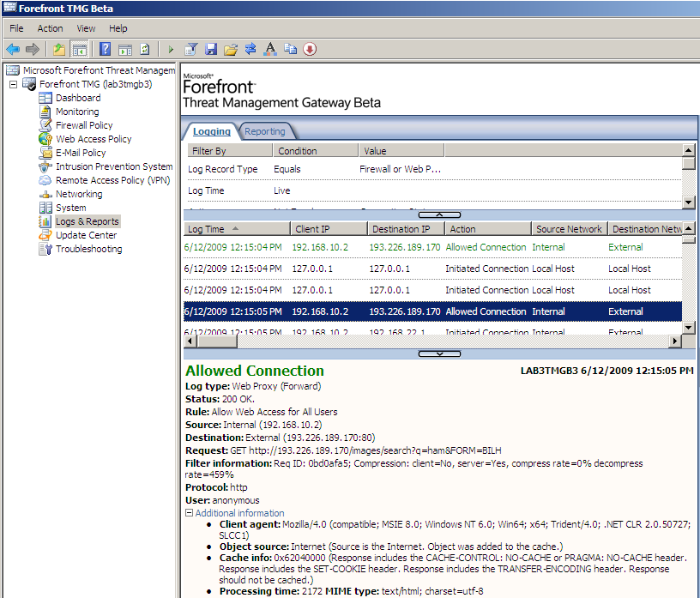This screenshot has width=700, height=598.
Task: Click the log grid horizontal scroll left arrow
Action: (x=190, y=341)
